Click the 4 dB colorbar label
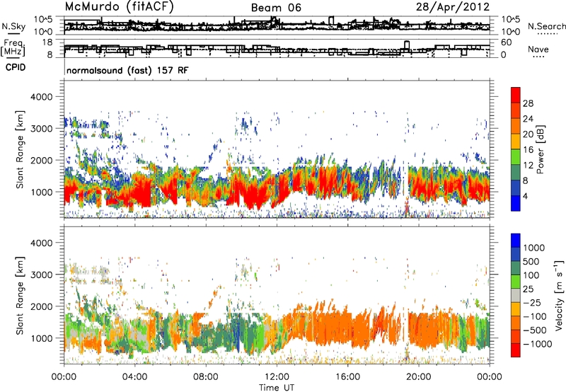The width and height of the screenshot is (566, 392). (x=525, y=197)
